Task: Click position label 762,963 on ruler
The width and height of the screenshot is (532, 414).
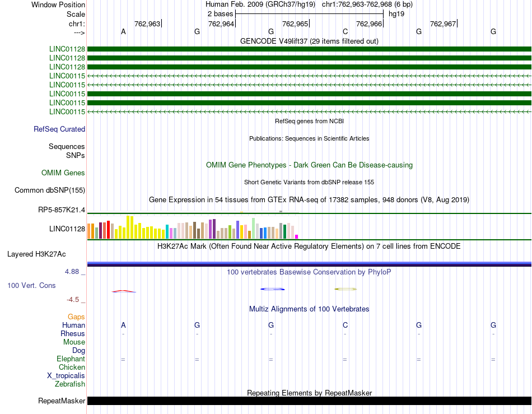Action: pos(147,24)
